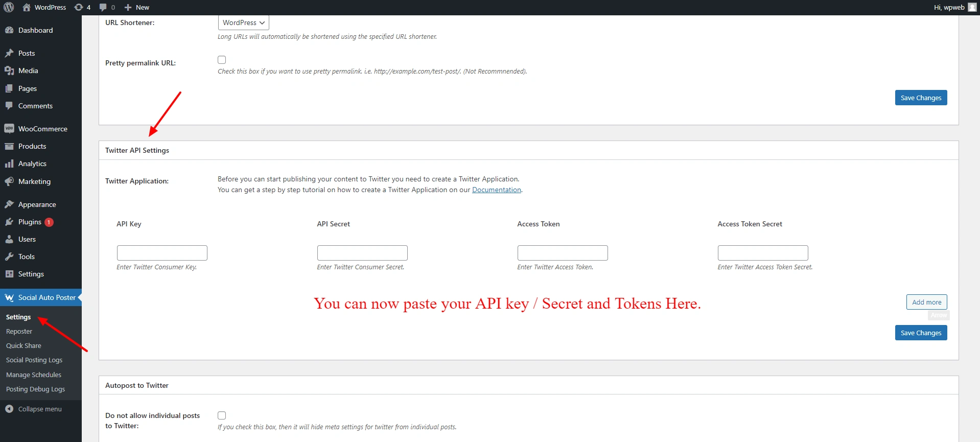The image size is (980, 442).
Task: Click the Add more button
Action: [926, 302]
